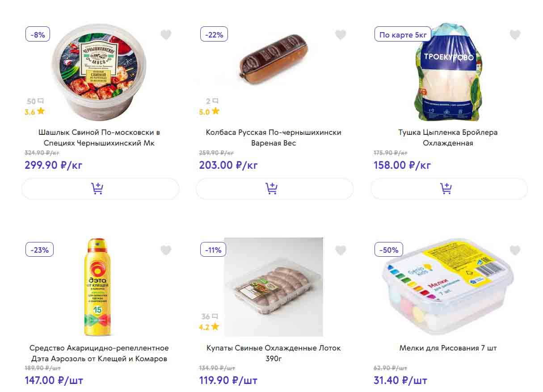Click the Купаты sausages tray image
The height and width of the screenshot is (392, 543).
point(273,287)
